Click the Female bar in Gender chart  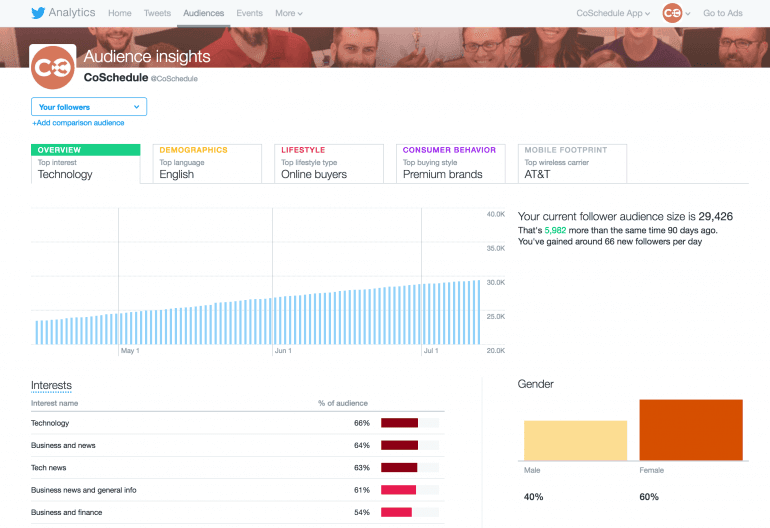[x=691, y=430]
